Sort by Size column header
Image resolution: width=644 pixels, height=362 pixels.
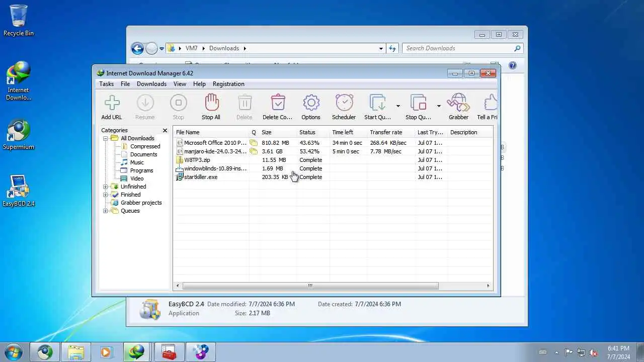click(278, 132)
